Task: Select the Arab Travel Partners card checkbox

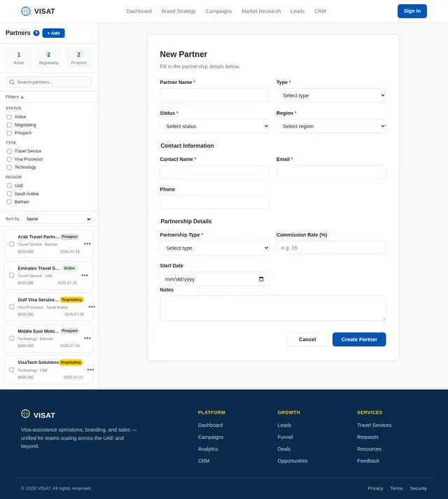Action: (12, 244)
